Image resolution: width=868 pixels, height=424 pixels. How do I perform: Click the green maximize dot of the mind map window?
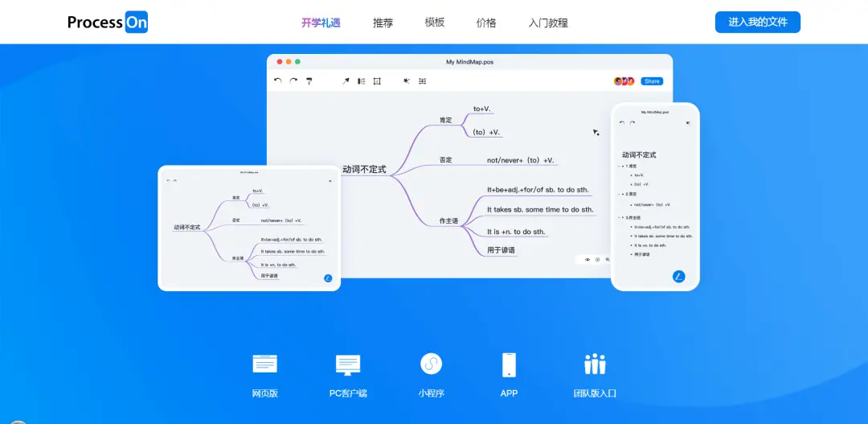click(x=297, y=61)
